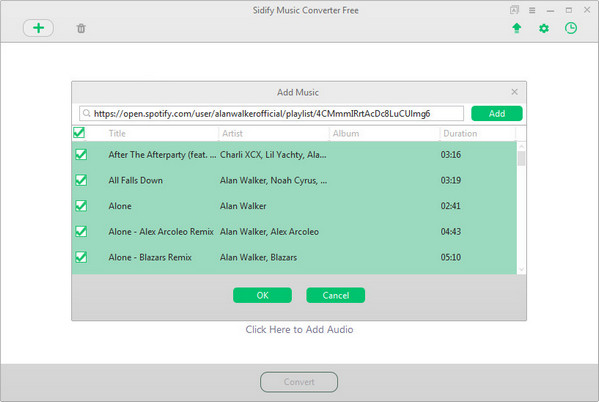
Task: Click the Spotify playlist URL field
Action: coord(271,113)
